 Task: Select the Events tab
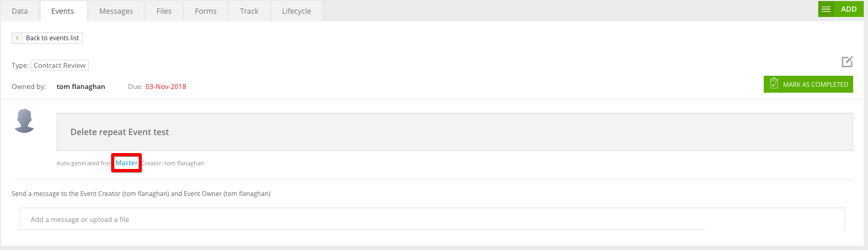[x=62, y=11]
